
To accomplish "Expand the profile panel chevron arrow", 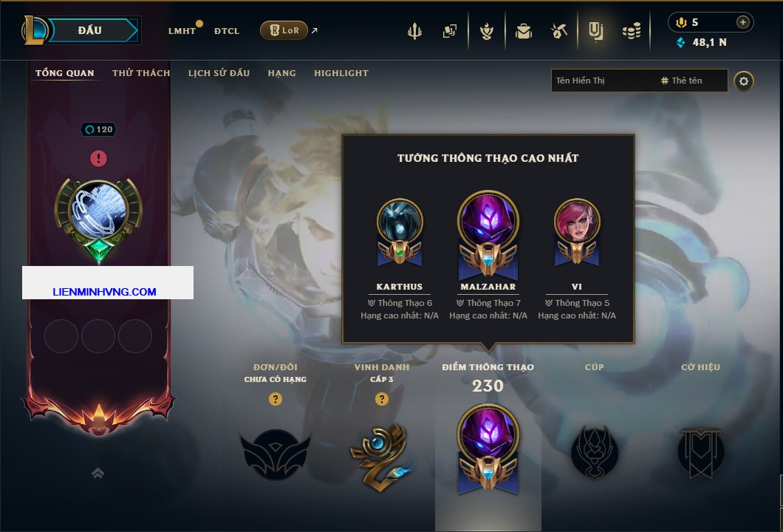I will pos(98,473).
